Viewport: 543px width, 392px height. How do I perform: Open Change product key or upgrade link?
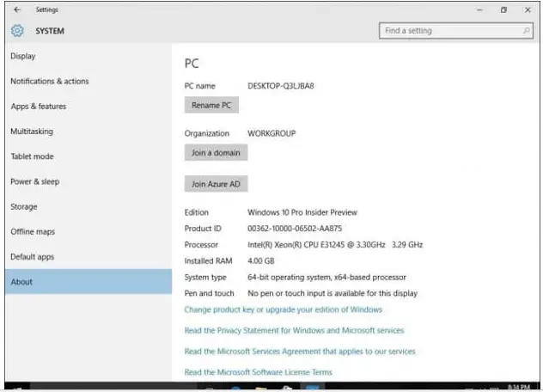284,309
